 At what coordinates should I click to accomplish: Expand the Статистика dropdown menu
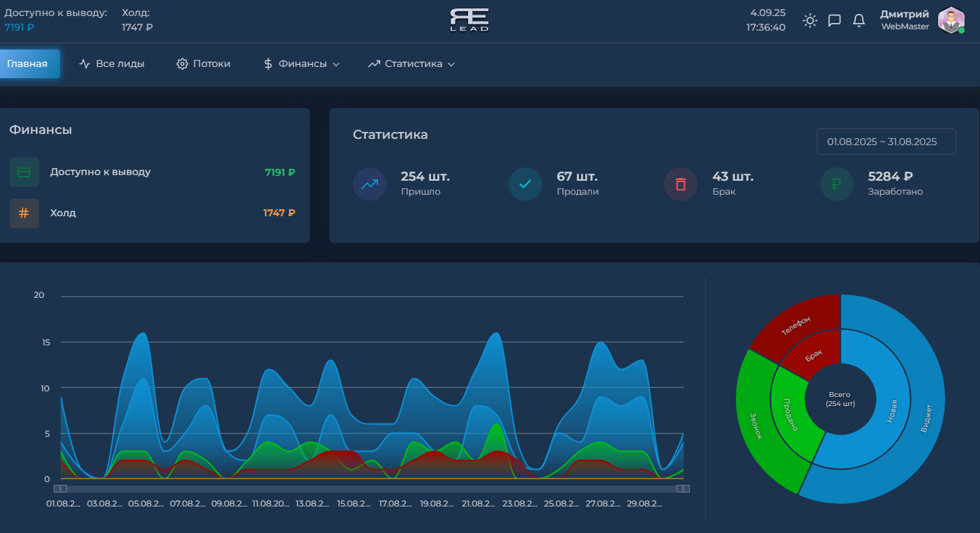[x=412, y=64]
